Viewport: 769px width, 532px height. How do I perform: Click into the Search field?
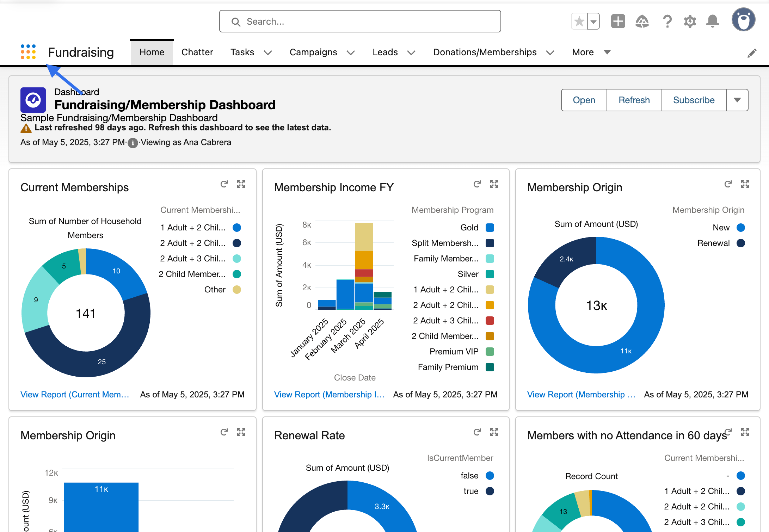coord(360,21)
